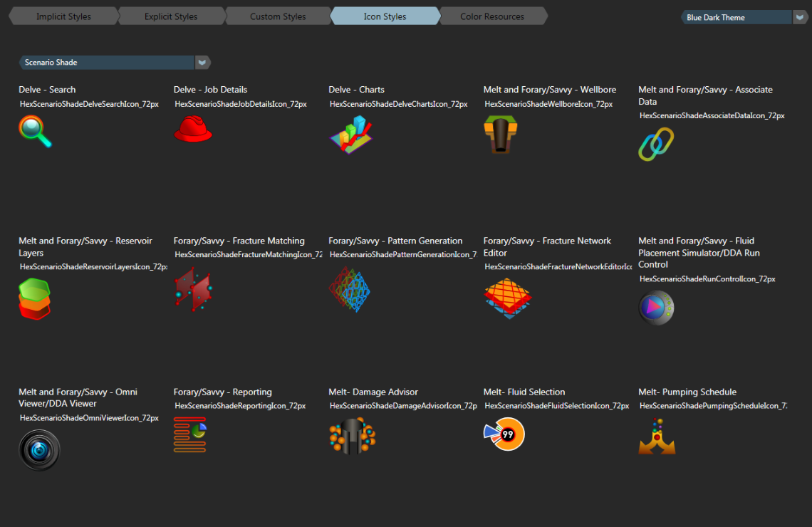Expand the theme selector arrow button

coord(800,17)
